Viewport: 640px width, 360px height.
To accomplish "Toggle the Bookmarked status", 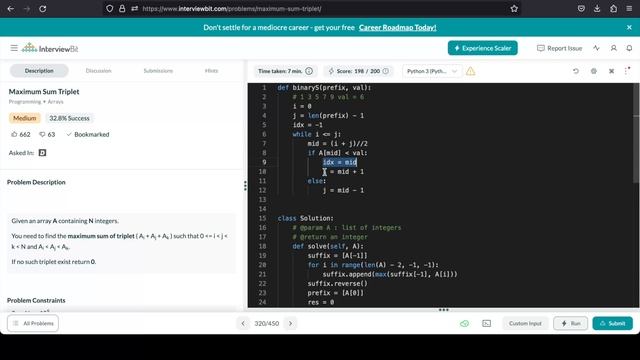I will pyautogui.click(x=88, y=134).
